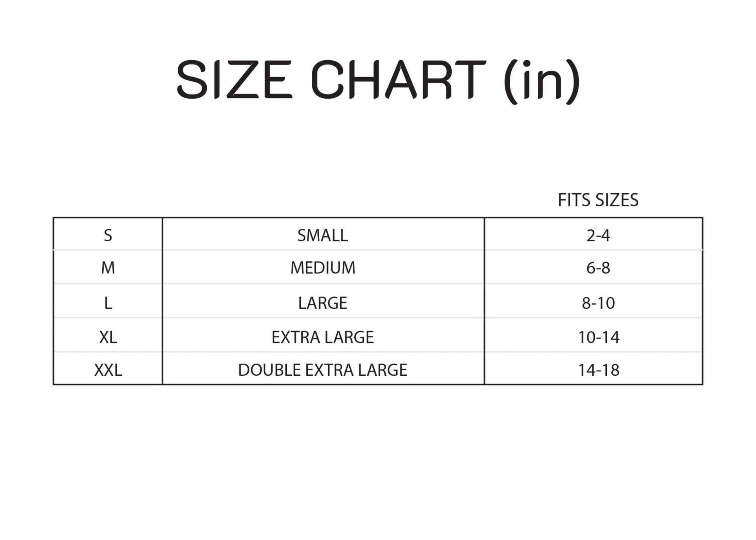Click the word SIZE in the title
756x540 pixels.
click(234, 80)
